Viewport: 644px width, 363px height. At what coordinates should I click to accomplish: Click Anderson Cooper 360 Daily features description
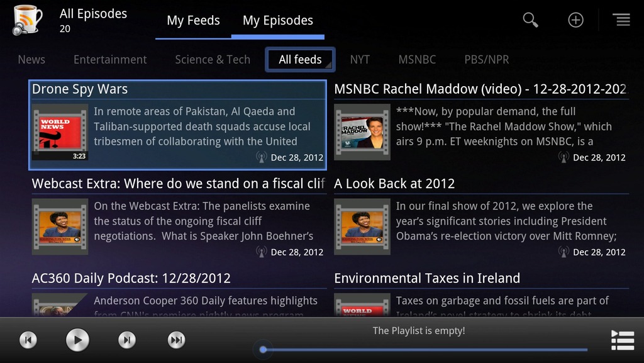click(x=206, y=306)
